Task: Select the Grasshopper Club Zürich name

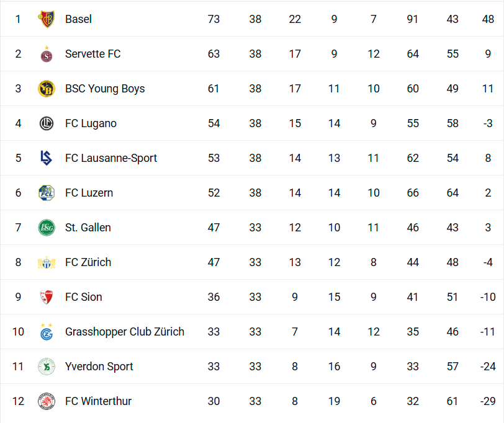Action: pyautogui.click(x=124, y=332)
